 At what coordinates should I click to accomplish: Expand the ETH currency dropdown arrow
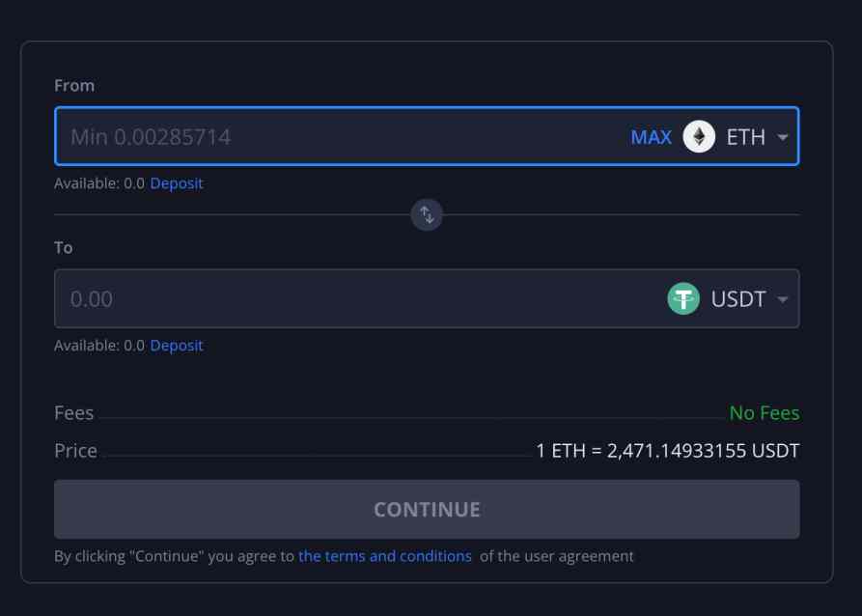(x=782, y=137)
